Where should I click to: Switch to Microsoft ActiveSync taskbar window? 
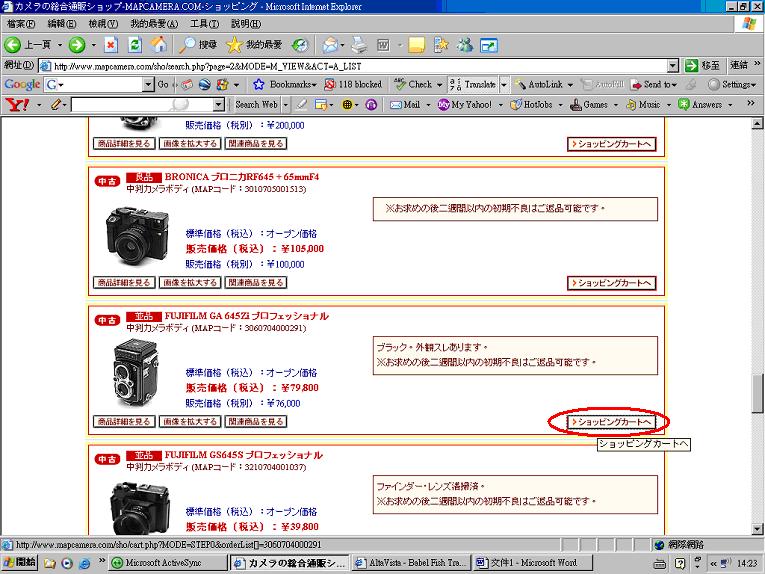pos(167,562)
